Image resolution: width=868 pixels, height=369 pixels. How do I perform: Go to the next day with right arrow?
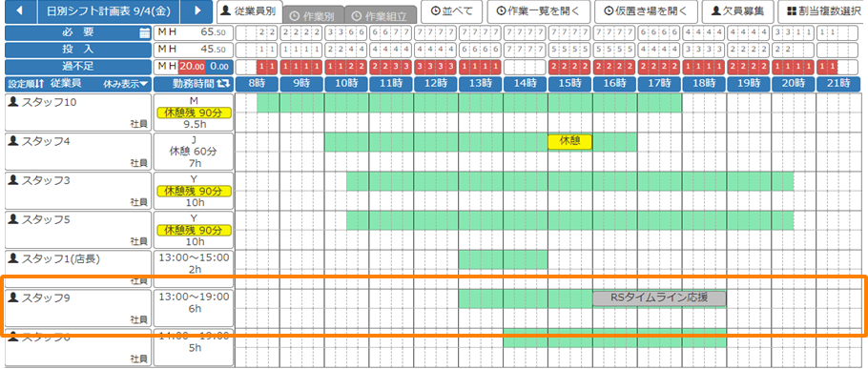coord(197,11)
